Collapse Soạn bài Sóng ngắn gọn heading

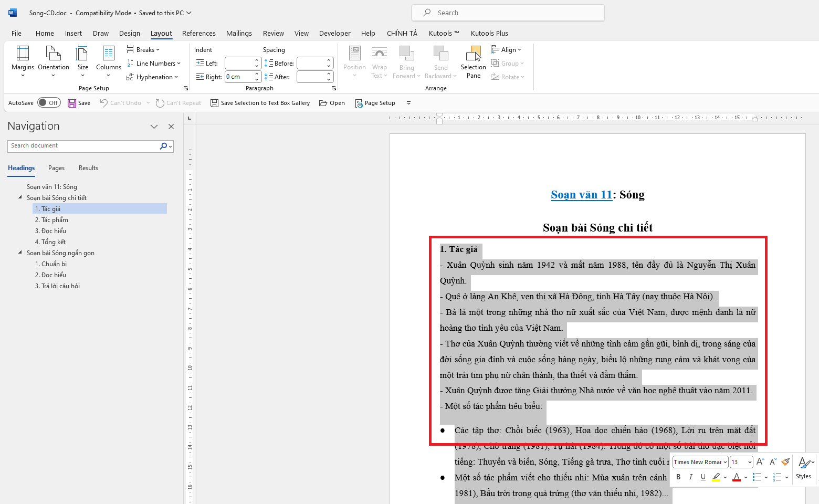coord(20,253)
